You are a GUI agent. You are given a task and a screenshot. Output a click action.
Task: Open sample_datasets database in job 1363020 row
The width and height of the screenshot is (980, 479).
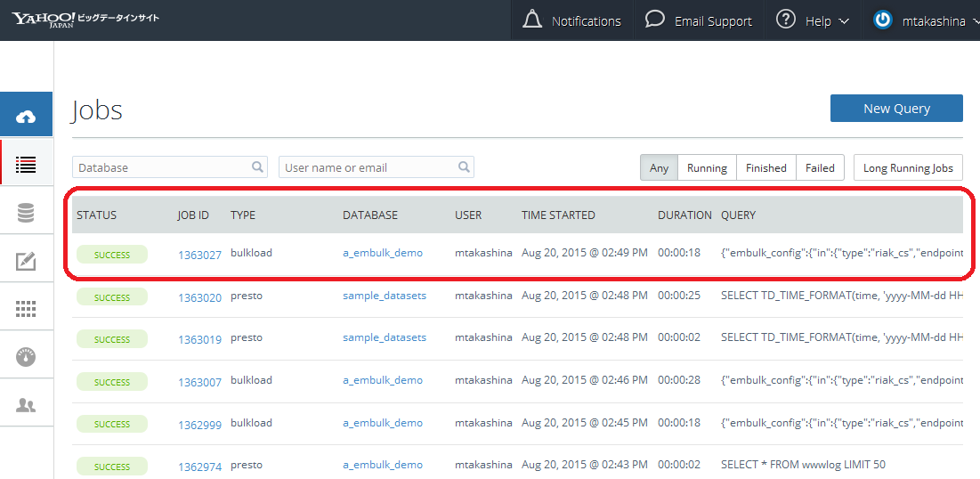pos(385,296)
